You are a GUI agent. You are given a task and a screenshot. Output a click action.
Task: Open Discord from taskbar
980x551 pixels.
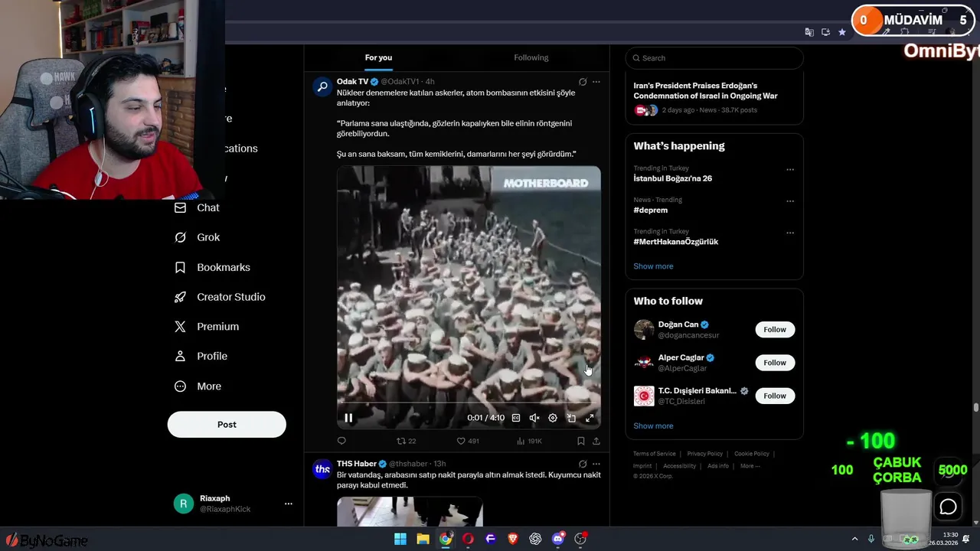558,540
